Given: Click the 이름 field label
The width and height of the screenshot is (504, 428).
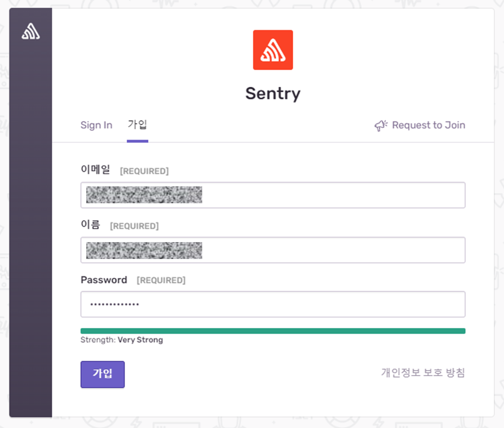Looking at the screenshot, I should (x=90, y=224).
